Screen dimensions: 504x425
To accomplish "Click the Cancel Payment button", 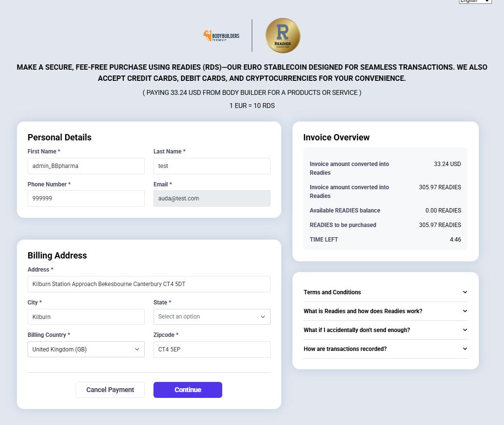I will 110,390.
